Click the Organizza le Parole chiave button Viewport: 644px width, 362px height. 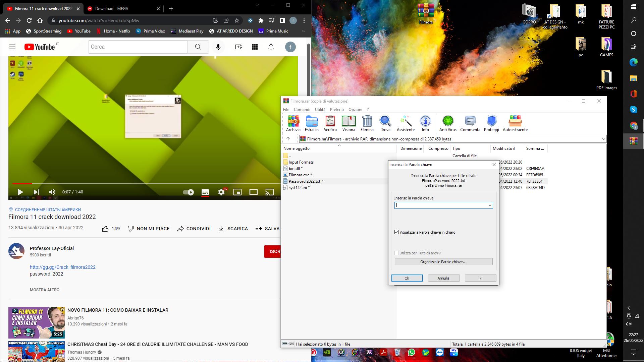[443, 262]
